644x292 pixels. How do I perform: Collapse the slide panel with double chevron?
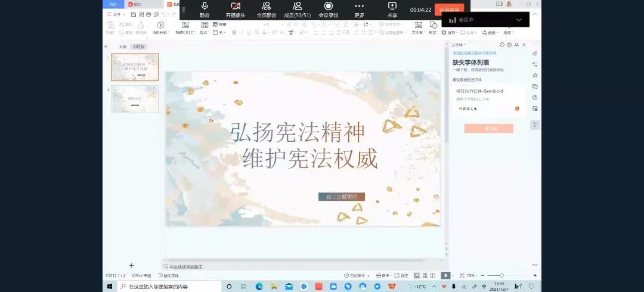click(106, 46)
